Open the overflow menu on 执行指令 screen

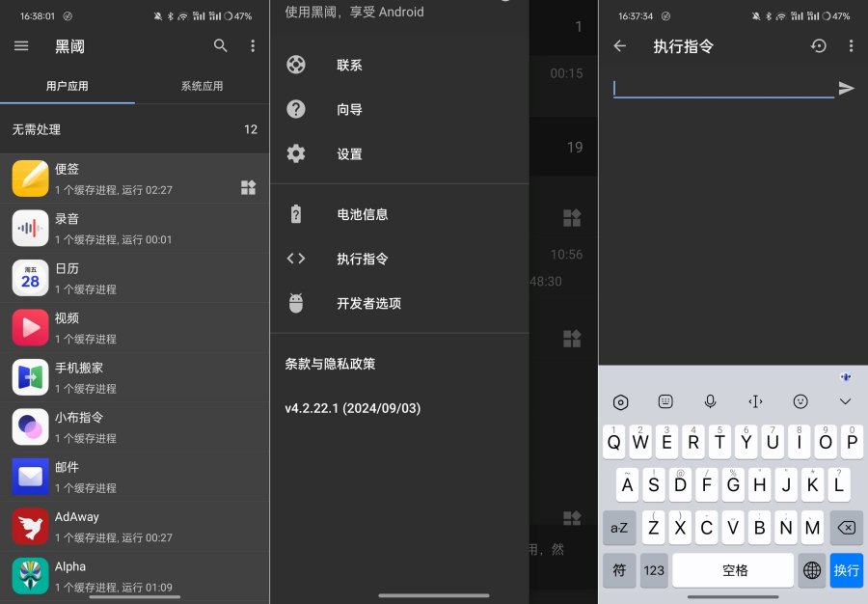coord(851,45)
